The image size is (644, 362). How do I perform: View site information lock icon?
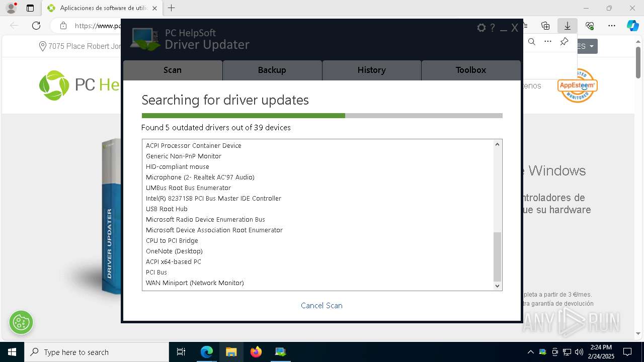click(63, 26)
